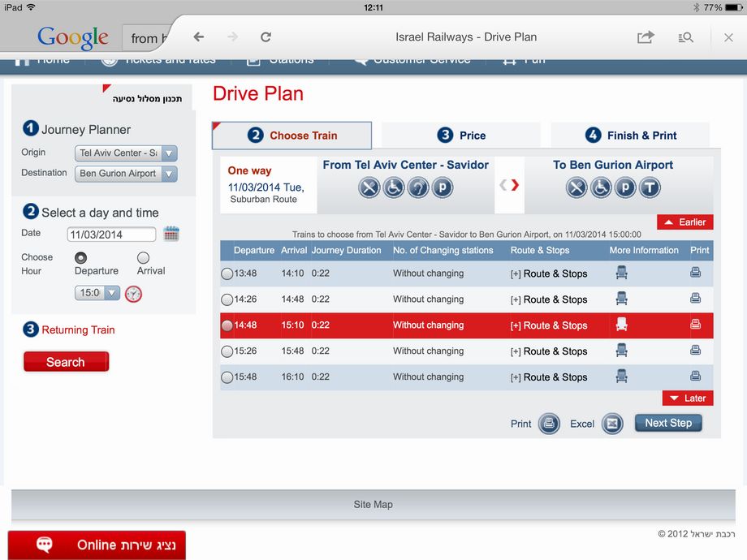Expand Route & Stops for 14:26 train
Screen dimensions: 747x560
(549, 299)
